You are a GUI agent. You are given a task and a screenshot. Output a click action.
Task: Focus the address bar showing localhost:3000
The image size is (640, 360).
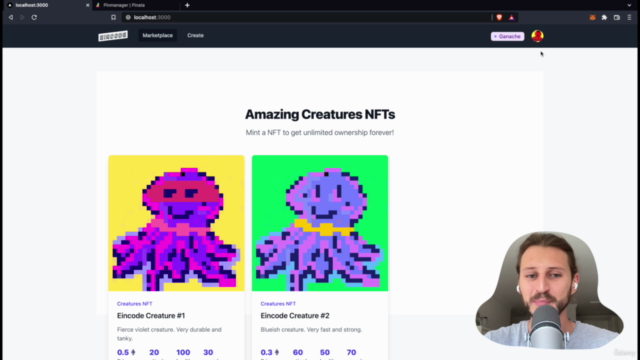point(306,18)
